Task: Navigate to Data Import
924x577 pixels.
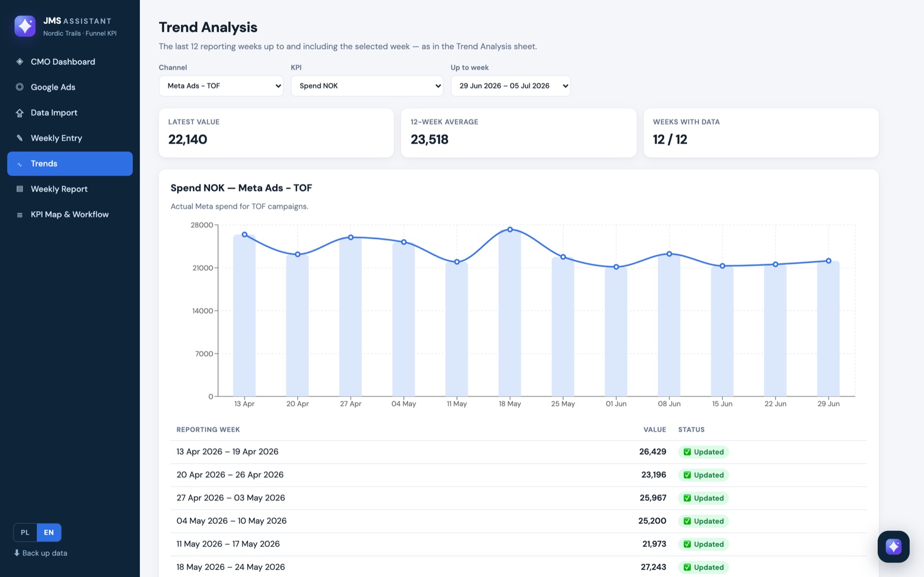Action: coord(70,112)
